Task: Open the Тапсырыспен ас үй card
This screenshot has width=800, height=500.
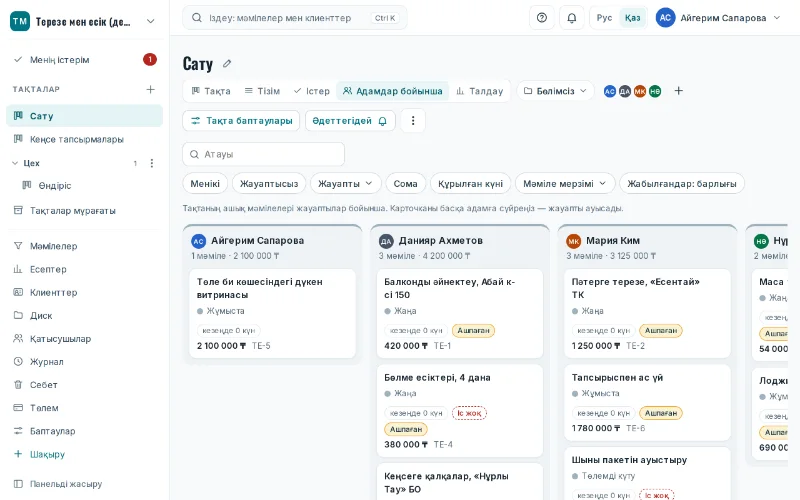Action: click(647, 403)
